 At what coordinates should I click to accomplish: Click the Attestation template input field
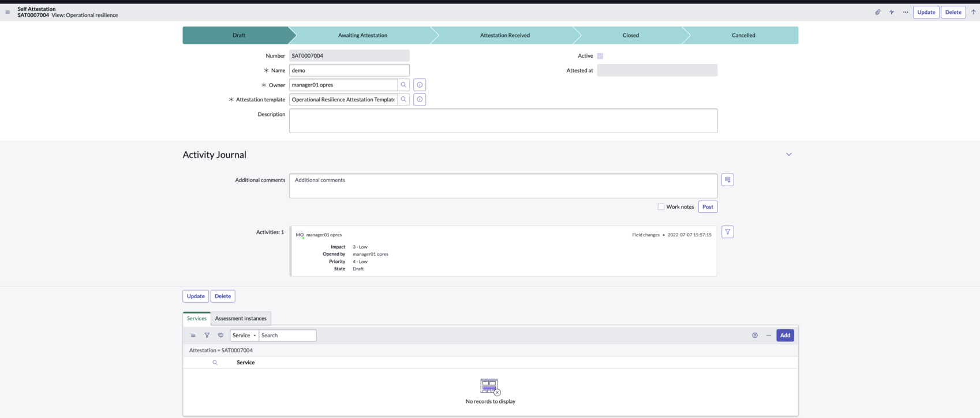343,99
